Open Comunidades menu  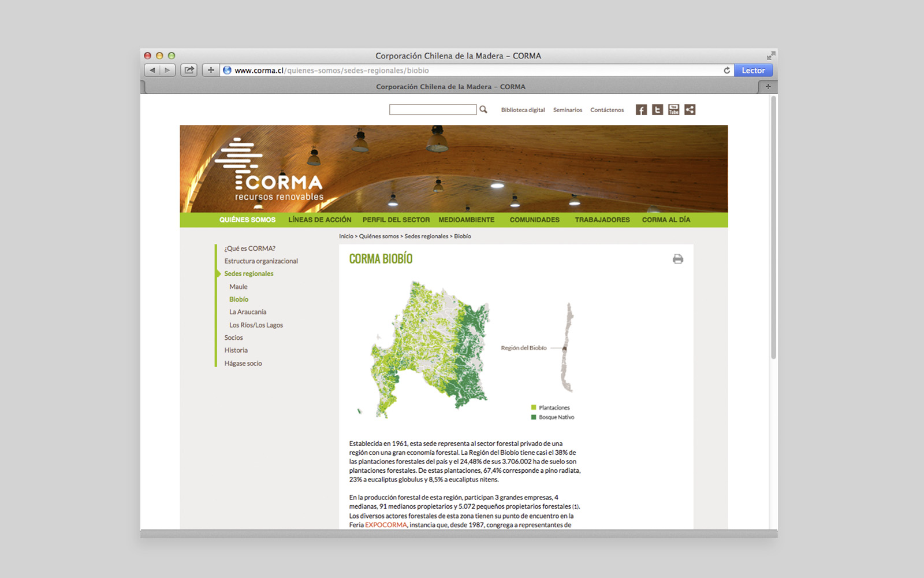[535, 220]
